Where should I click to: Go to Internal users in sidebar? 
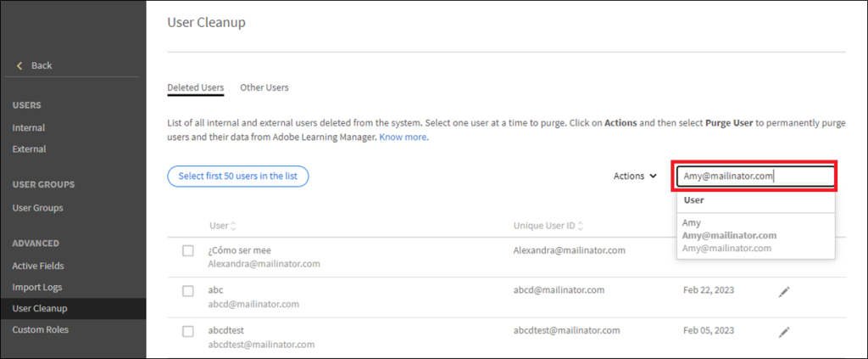tap(29, 128)
